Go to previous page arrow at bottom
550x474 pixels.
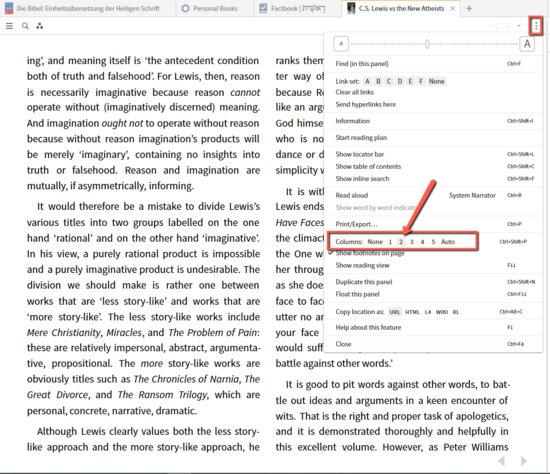[x=502, y=461]
